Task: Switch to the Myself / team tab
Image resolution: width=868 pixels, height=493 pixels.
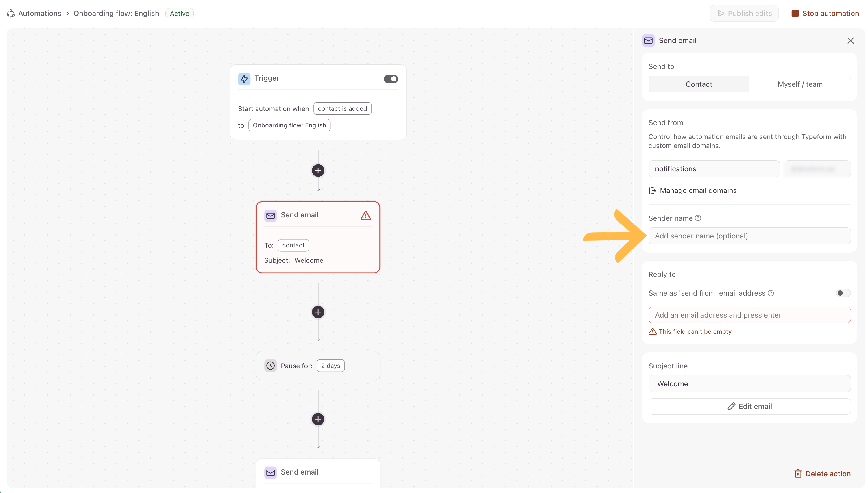Action: pos(799,84)
